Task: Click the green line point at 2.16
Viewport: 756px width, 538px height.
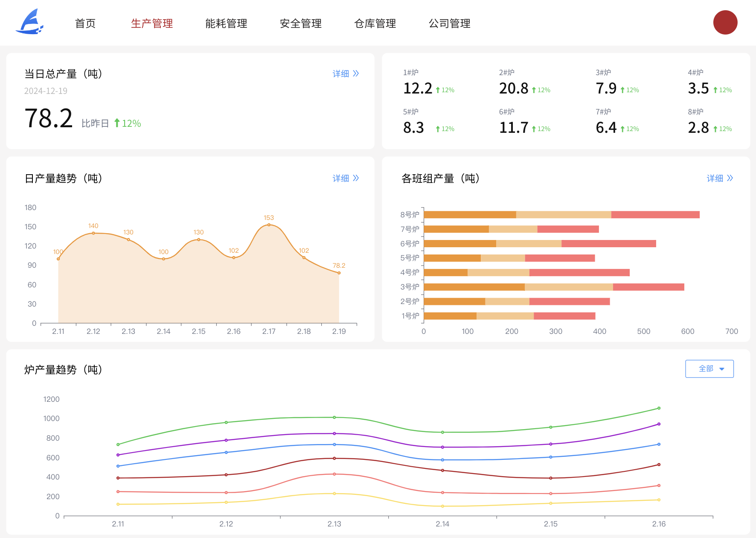Action: 659,408
